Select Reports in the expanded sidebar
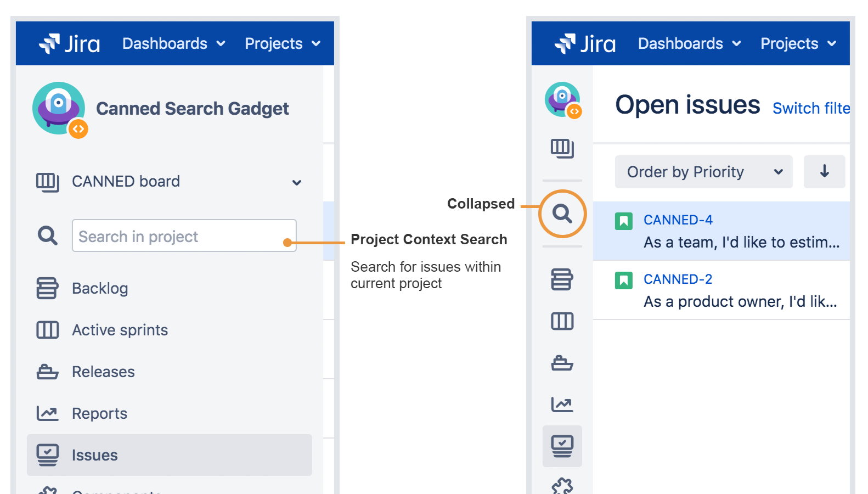Image resolution: width=868 pixels, height=494 pixels. (99, 413)
